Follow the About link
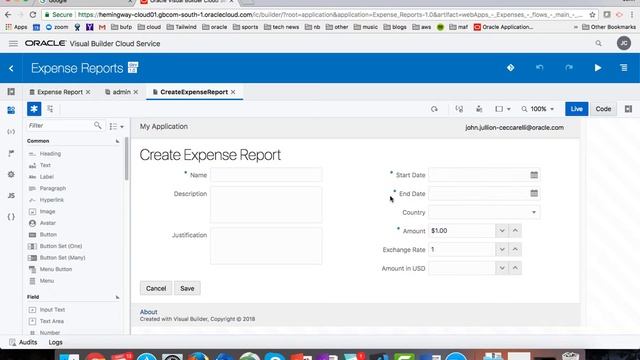 [149, 312]
